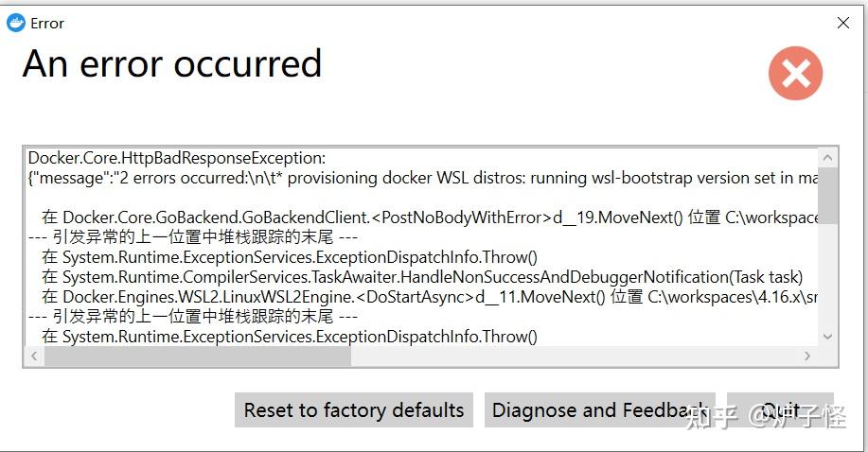
Task: Click the "message" JSON line in the log
Action: (x=423, y=178)
